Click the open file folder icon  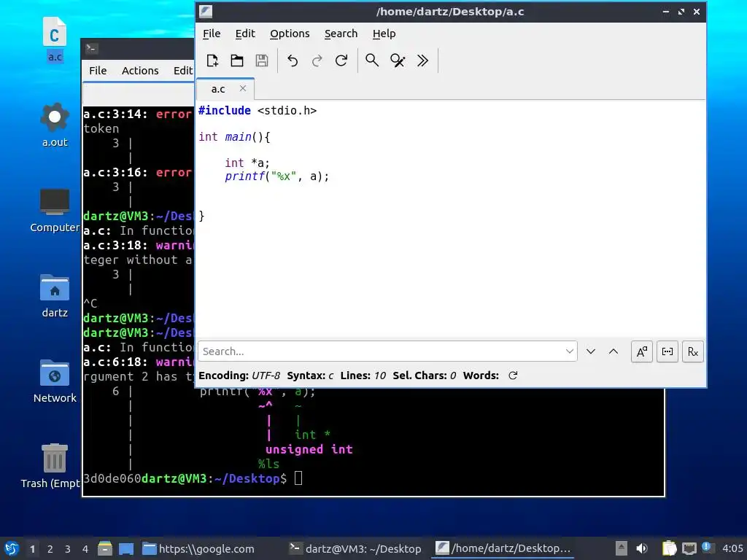[x=237, y=61]
